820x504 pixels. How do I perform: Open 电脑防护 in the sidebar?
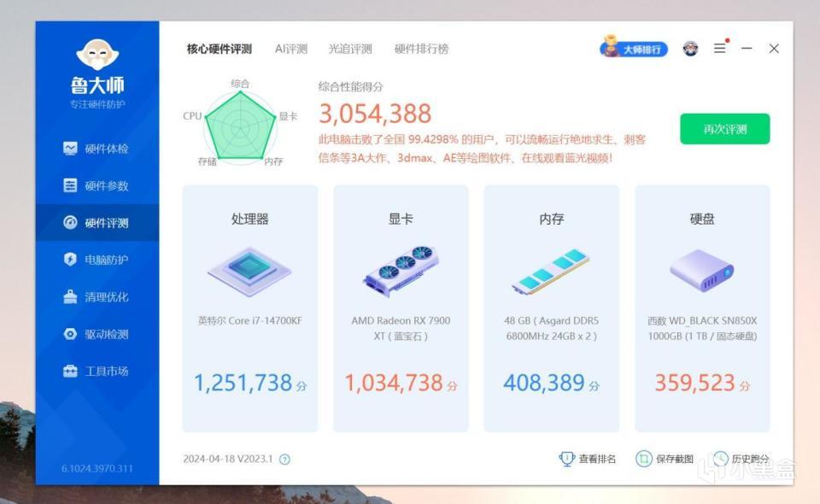(97, 260)
